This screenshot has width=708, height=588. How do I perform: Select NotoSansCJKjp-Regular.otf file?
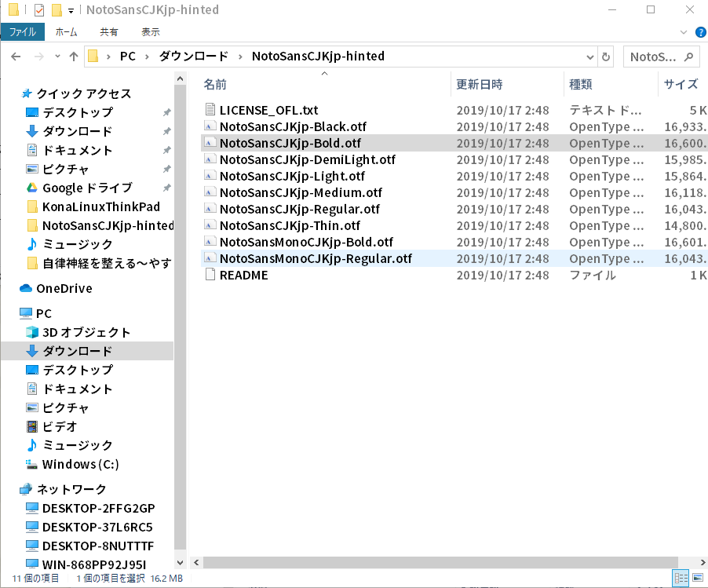tap(299, 210)
